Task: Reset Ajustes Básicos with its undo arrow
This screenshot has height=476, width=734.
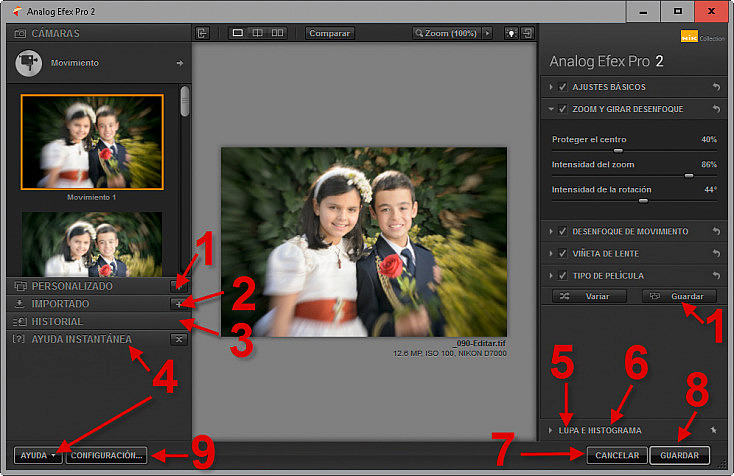Action: 716,87
